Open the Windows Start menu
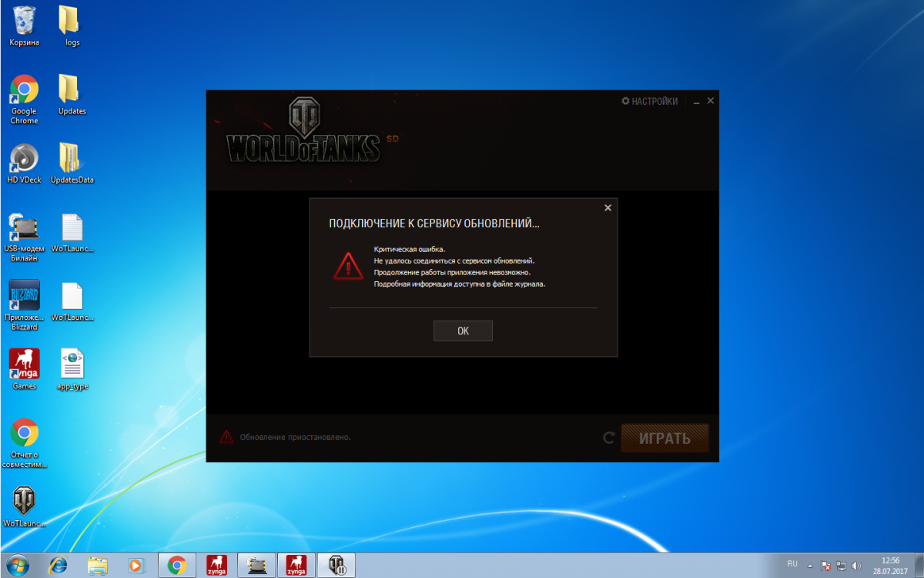924x578 pixels. 16,565
